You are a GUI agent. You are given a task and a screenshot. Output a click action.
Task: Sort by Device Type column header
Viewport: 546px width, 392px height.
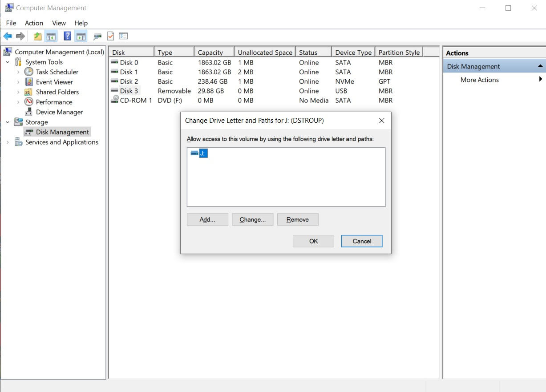353,52
